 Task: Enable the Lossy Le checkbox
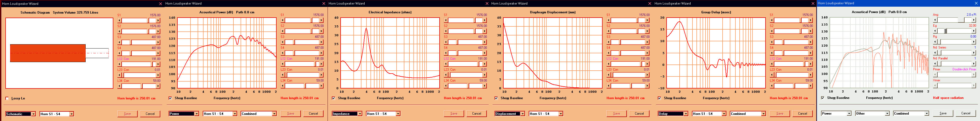(x=7, y=99)
